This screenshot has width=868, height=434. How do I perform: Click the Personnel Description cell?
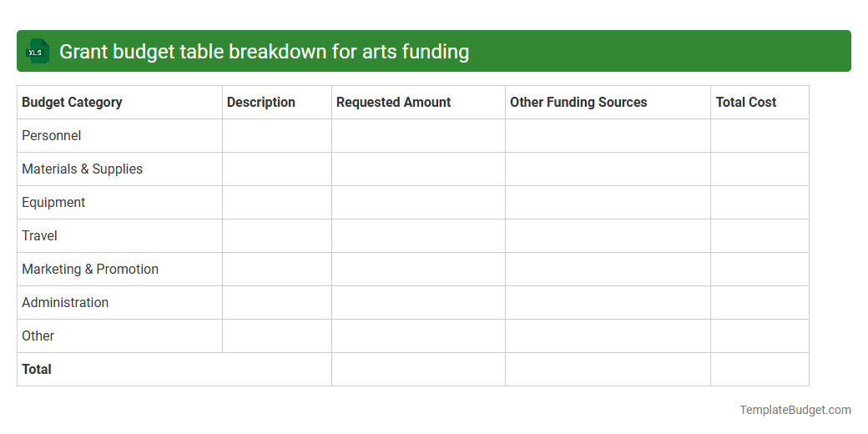click(x=277, y=135)
